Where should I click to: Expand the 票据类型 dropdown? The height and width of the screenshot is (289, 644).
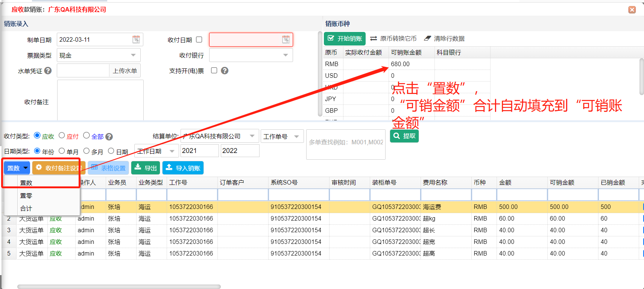click(x=133, y=55)
